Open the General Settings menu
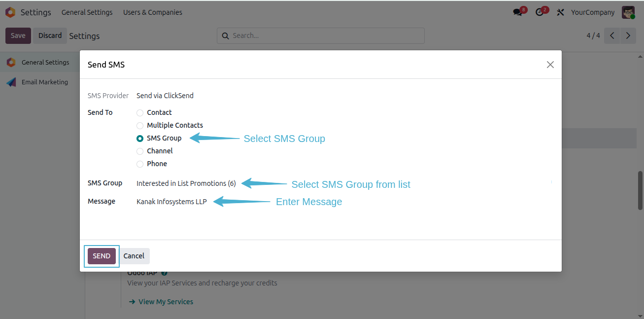The image size is (644, 319). [x=87, y=12]
